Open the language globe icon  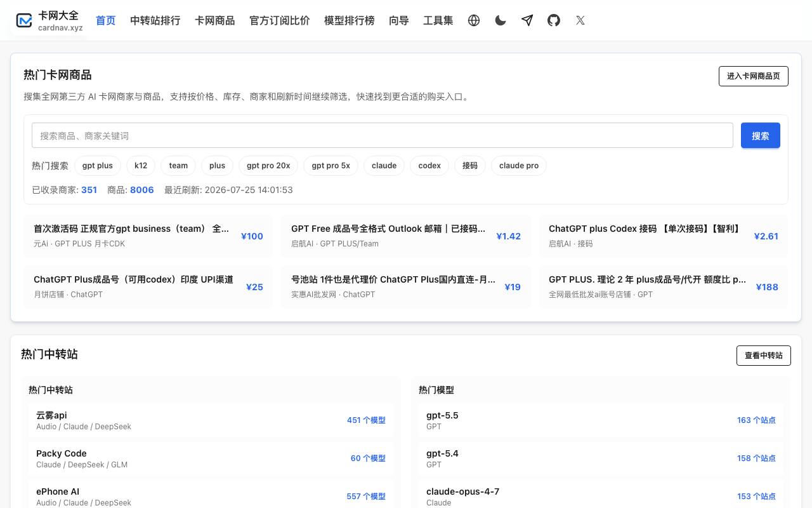click(x=474, y=20)
